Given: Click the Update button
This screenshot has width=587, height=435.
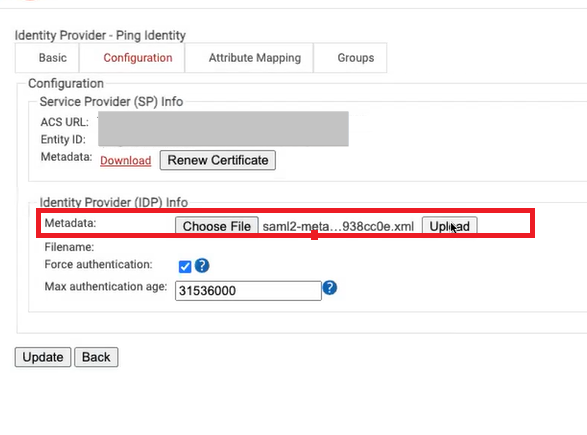Looking at the screenshot, I should tap(43, 357).
